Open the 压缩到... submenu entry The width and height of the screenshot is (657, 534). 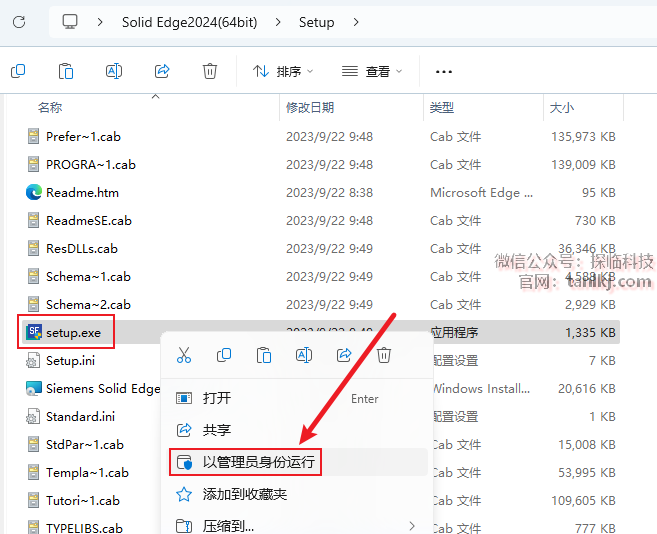pos(294,525)
